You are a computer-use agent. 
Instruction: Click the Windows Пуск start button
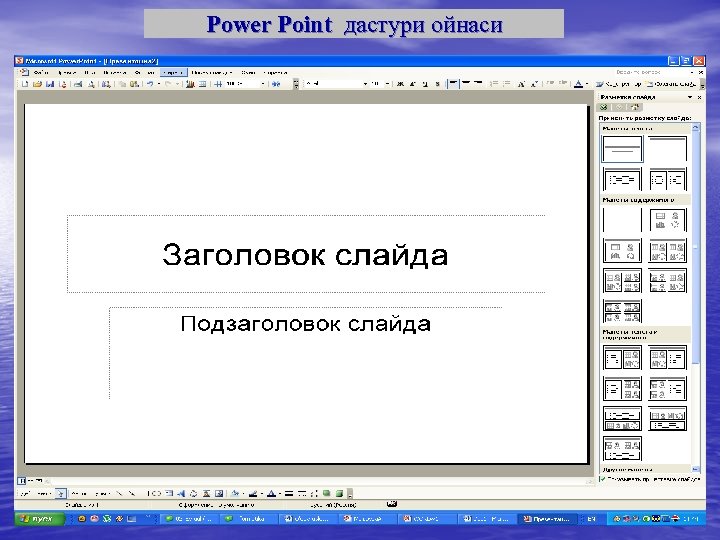point(39,519)
